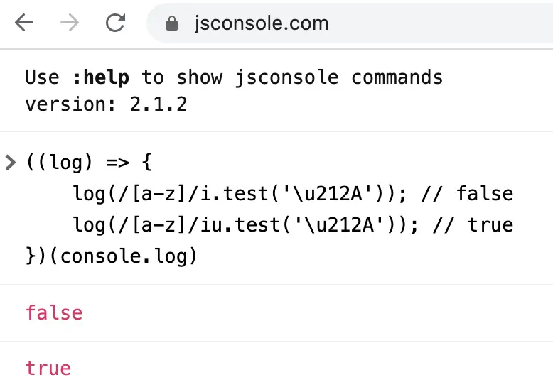Reload the jsconsole page
553x392 pixels.
(x=116, y=23)
